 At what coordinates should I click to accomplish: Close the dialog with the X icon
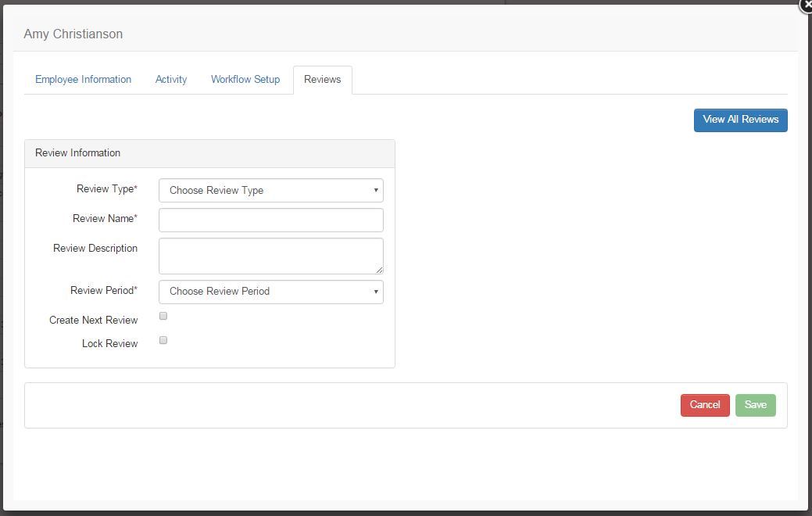click(x=806, y=4)
